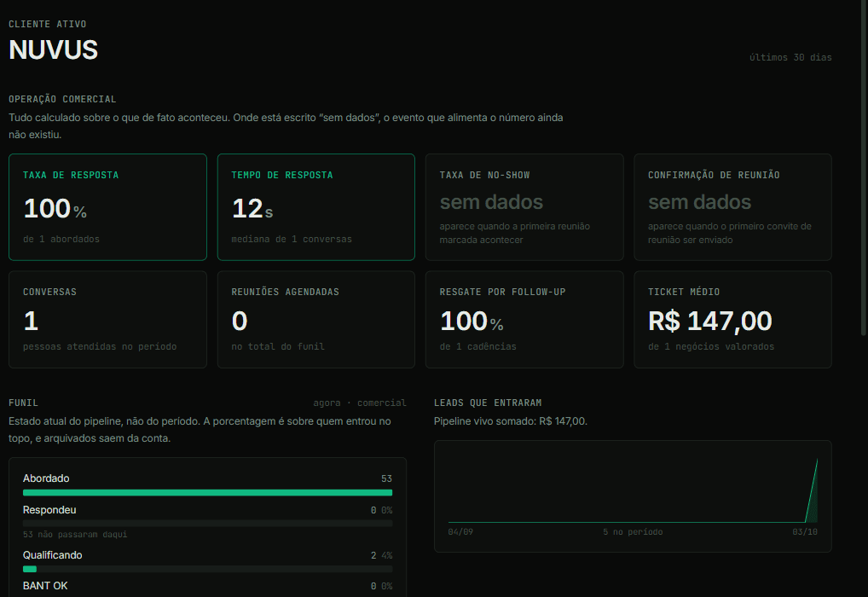The height and width of the screenshot is (597, 868).
Task: Click the 'Funil' section title
Action: coord(23,403)
